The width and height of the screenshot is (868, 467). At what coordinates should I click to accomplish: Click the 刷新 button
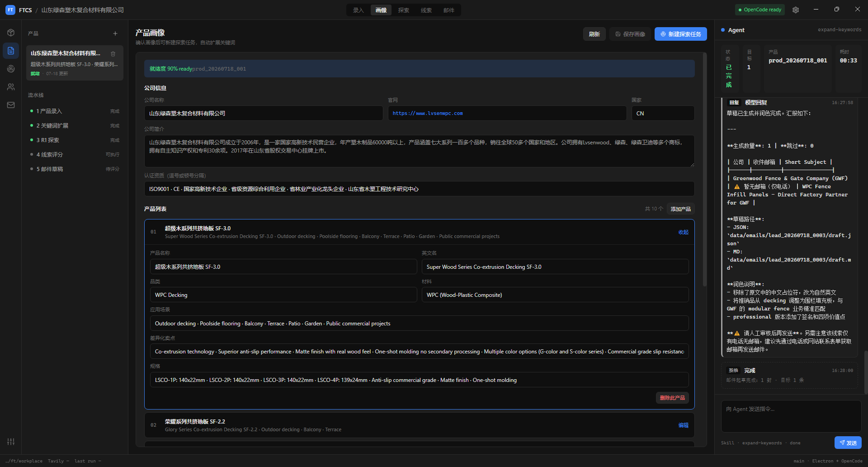point(594,34)
